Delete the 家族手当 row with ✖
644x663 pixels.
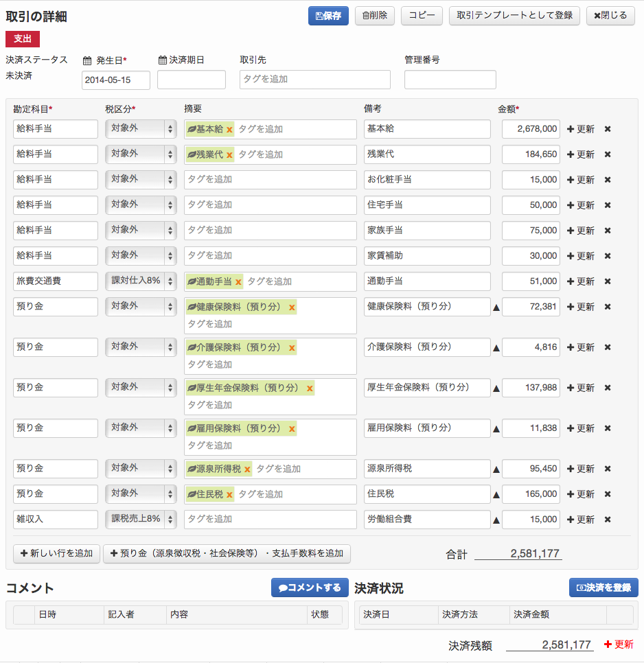click(x=607, y=231)
